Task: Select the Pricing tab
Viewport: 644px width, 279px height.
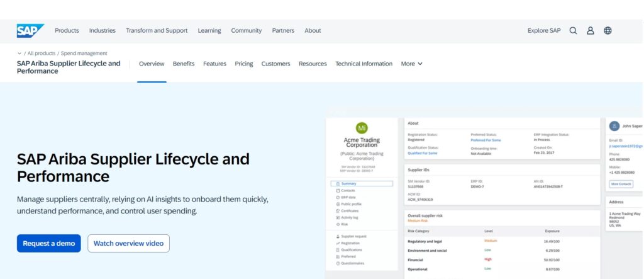Action: (244, 64)
